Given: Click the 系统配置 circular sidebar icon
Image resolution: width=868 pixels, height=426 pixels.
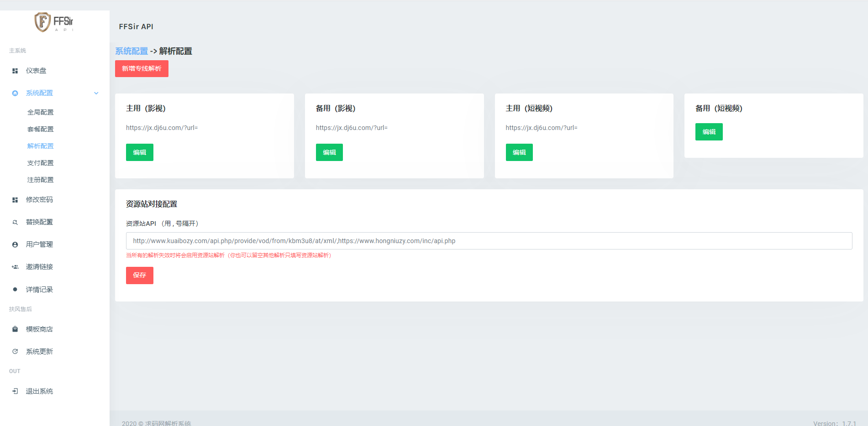Looking at the screenshot, I should pyautogui.click(x=15, y=93).
